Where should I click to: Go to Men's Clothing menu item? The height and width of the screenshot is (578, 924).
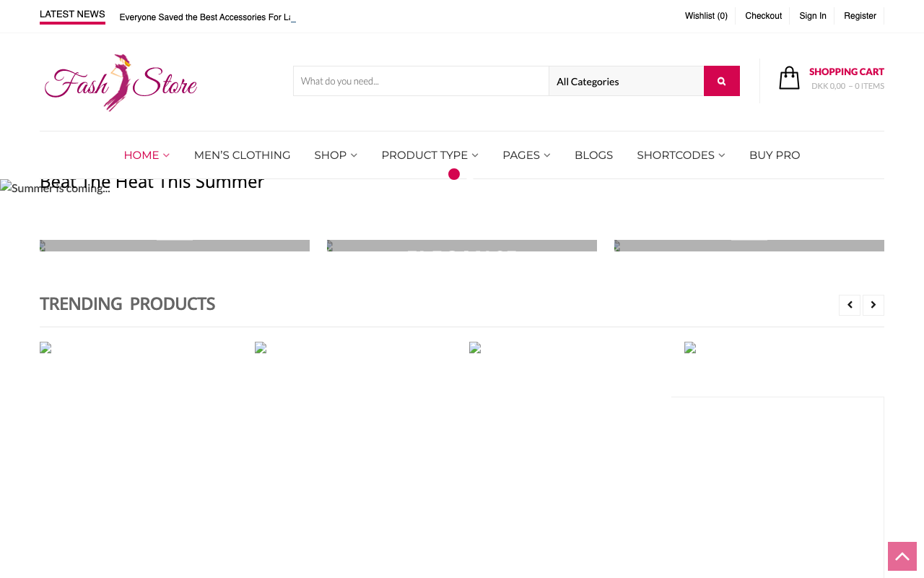coord(242,155)
